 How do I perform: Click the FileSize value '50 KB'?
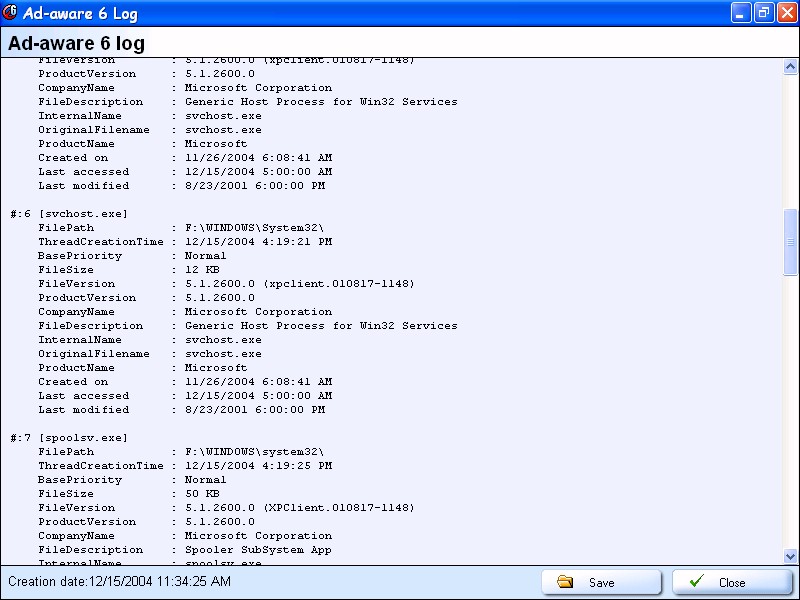202,493
